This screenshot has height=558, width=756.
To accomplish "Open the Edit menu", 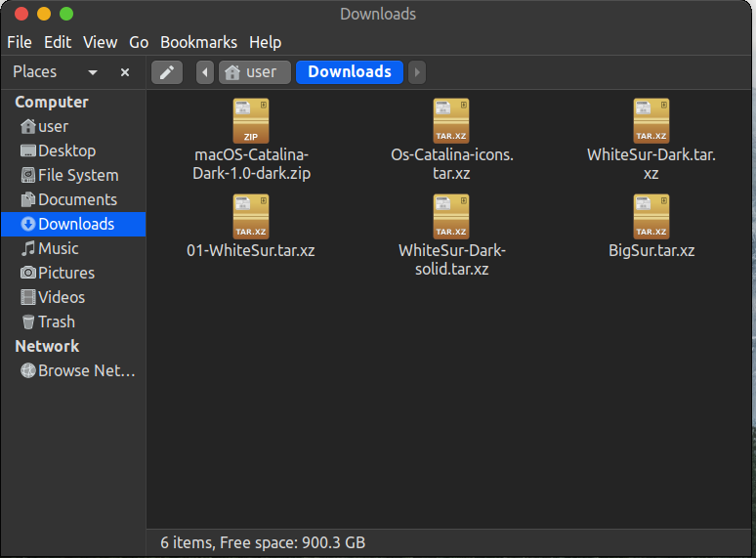I will click(x=58, y=42).
